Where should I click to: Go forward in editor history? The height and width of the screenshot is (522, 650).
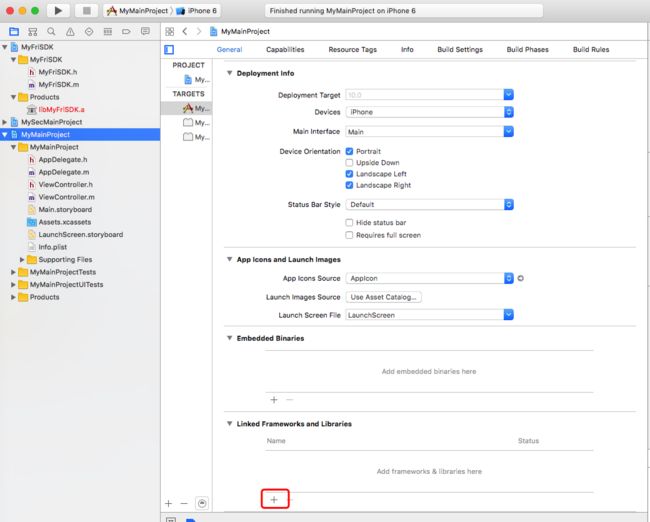[x=199, y=32]
